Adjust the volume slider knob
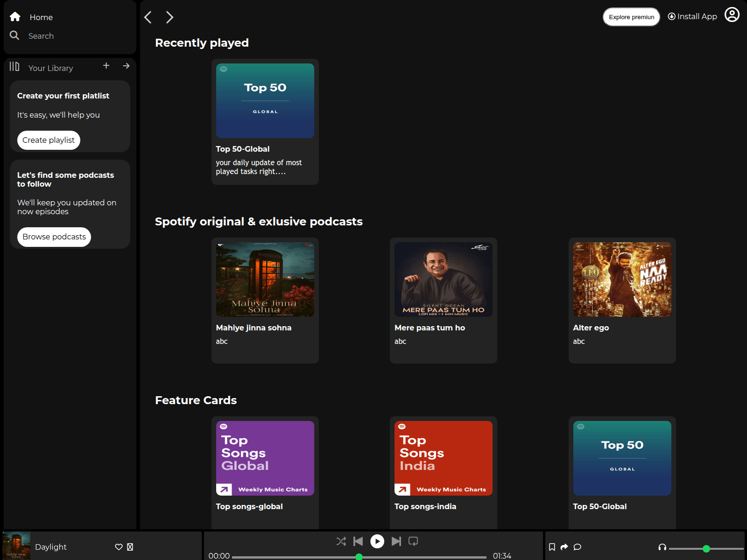 (x=706, y=549)
